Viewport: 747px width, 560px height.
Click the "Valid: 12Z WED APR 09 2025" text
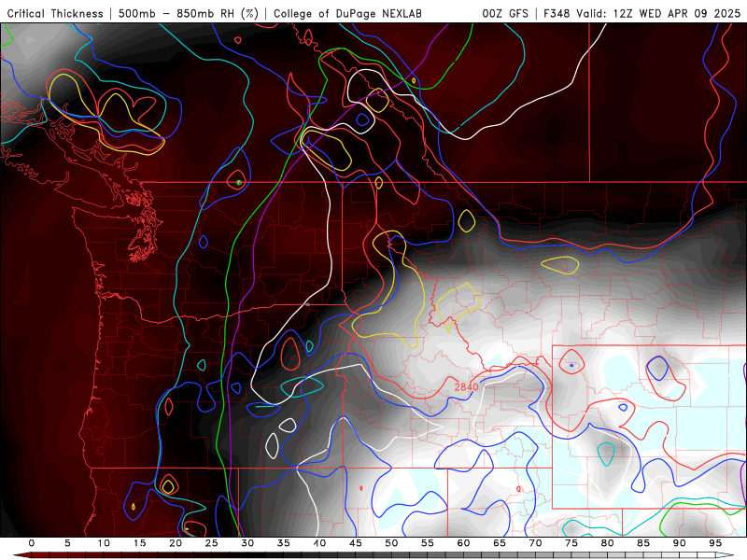click(658, 14)
